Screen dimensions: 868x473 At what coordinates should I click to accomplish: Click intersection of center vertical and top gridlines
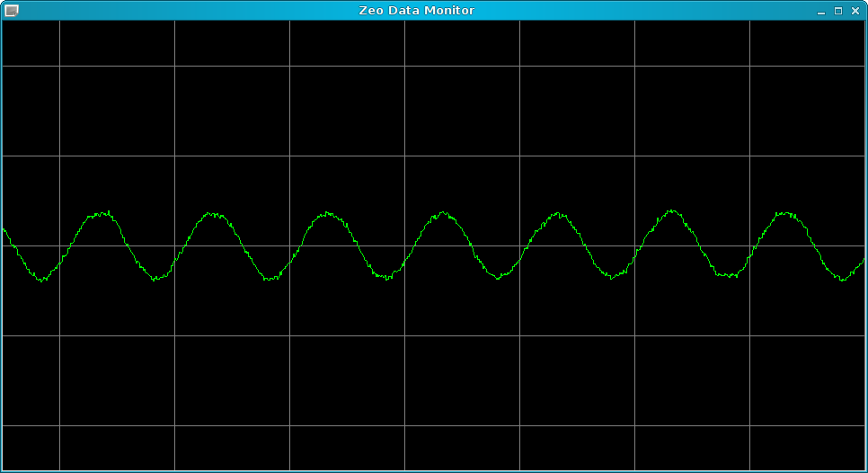coord(404,66)
